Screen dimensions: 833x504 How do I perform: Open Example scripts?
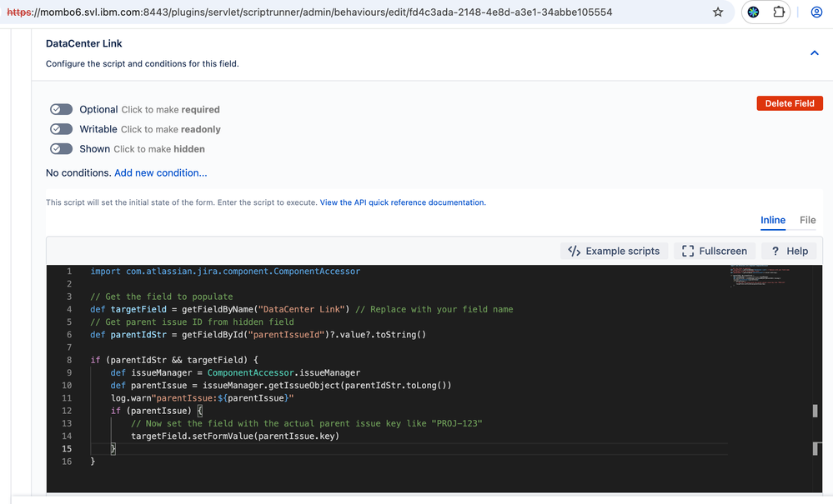pyautogui.click(x=614, y=251)
